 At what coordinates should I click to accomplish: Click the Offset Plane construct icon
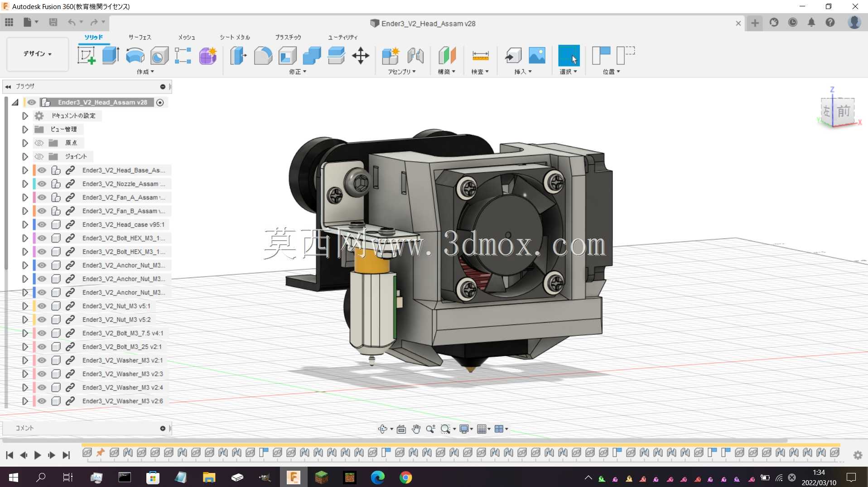[x=447, y=56]
